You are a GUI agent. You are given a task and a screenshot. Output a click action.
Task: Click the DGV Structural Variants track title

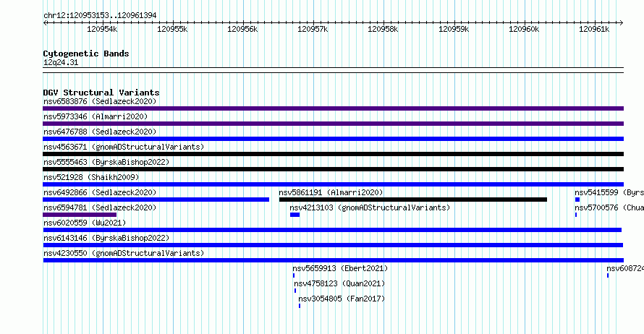101,93
